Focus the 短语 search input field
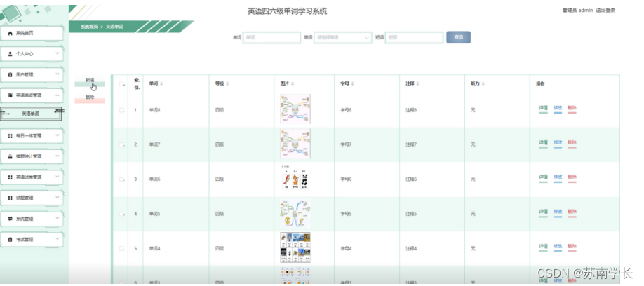 coord(414,37)
